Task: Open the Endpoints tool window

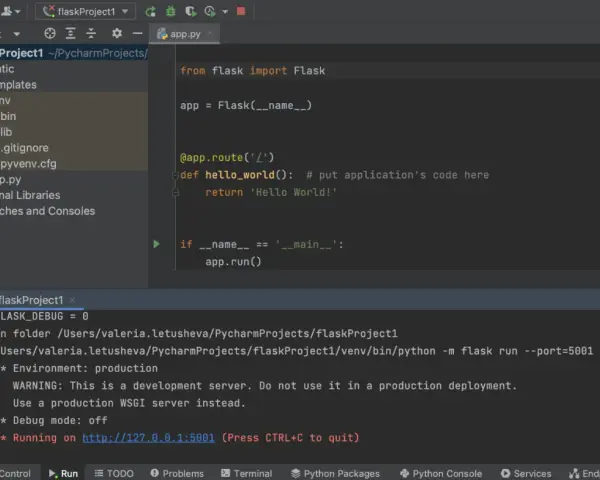Action: point(584,473)
